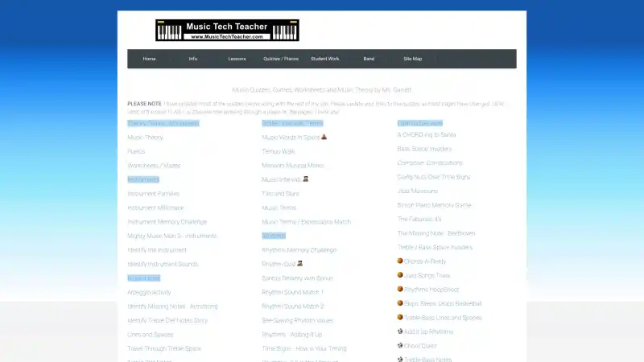This screenshot has width=644, height=362.
Task: Click soccer ball icon next to Chord Quest
Action: 400,345
